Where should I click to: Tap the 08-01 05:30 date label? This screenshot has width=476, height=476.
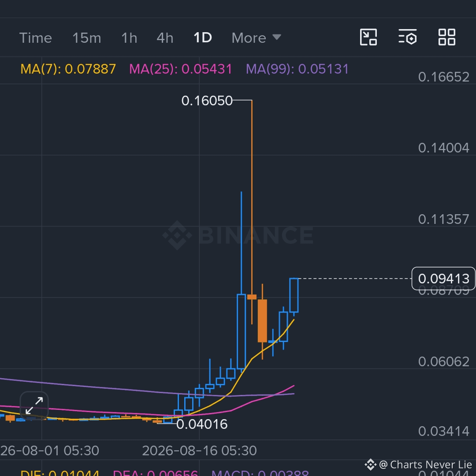pos(49,451)
